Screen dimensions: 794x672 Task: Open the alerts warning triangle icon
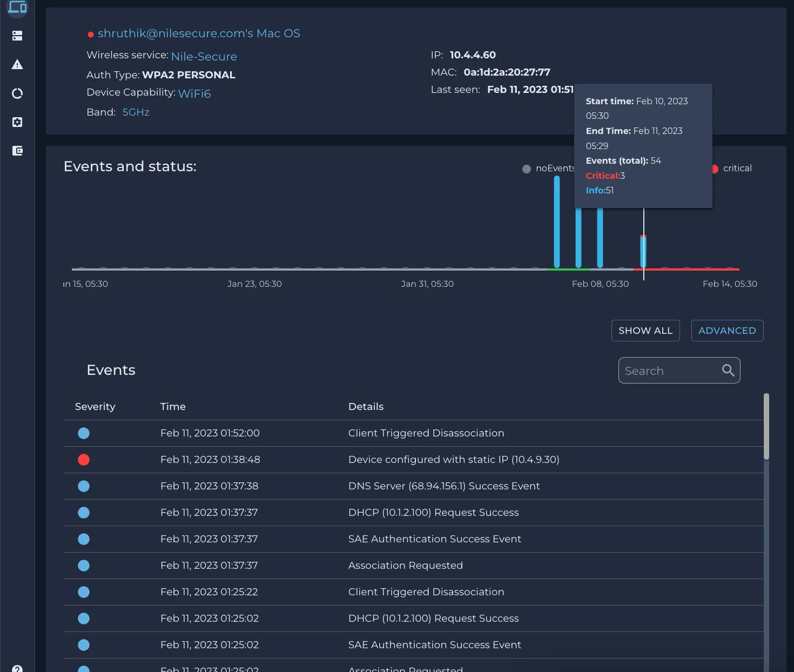pyautogui.click(x=17, y=65)
